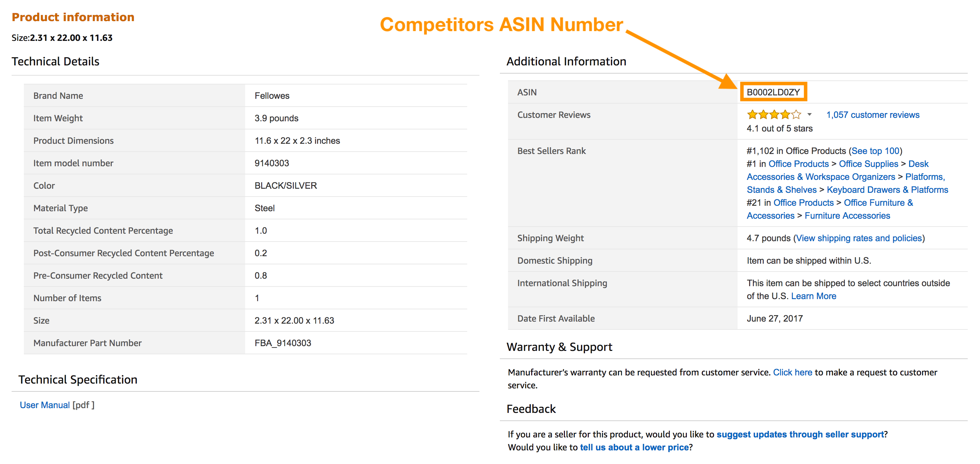980x464 pixels.
Task: Click the See top 100 link
Action: [x=875, y=151]
